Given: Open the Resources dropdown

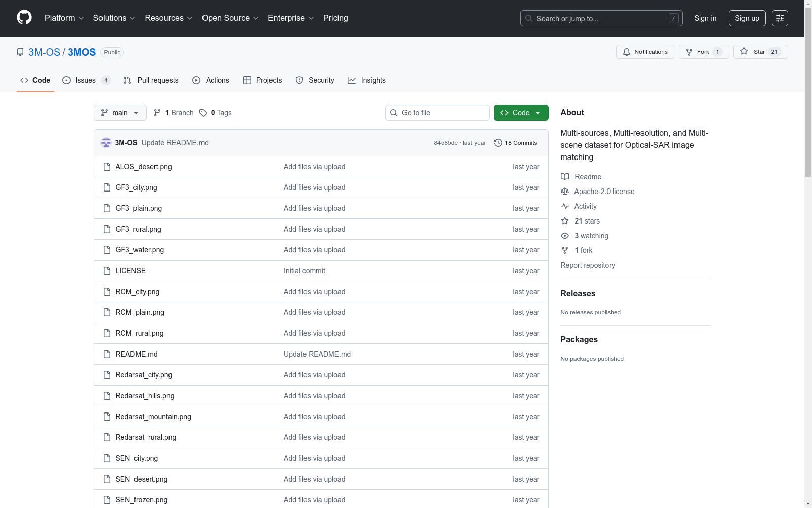Looking at the screenshot, I should coord(168,18).
